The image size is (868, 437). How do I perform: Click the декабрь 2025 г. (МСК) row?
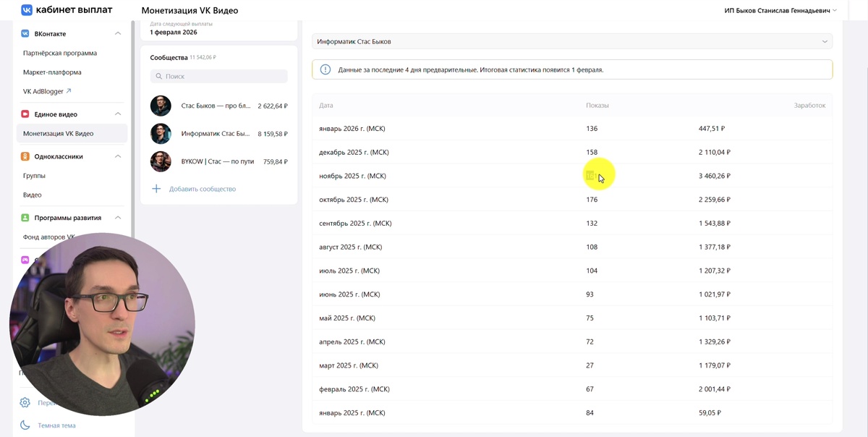click(x=572, y=153)
